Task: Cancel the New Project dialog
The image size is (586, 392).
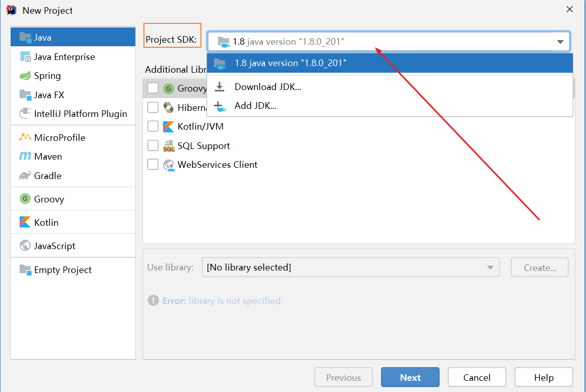Action: coord(477,377)
